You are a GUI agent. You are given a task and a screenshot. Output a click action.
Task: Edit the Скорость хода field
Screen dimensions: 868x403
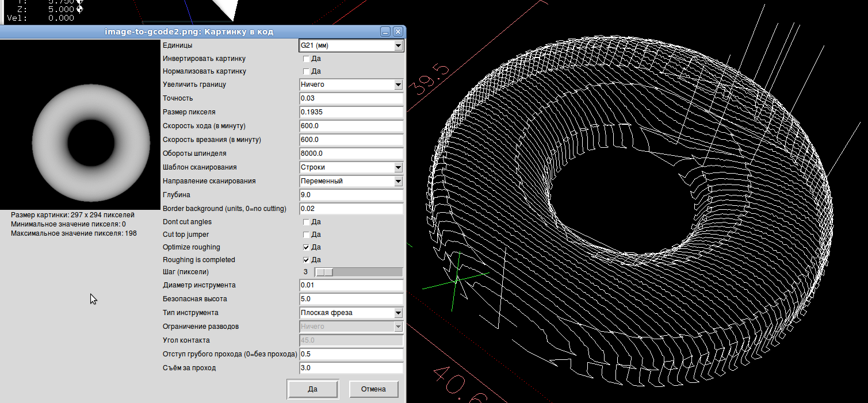351,126
